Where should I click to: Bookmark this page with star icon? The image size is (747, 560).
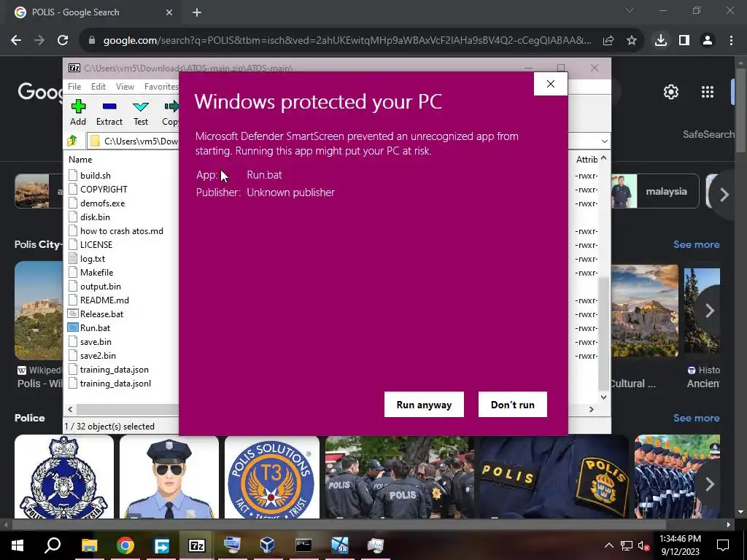tap(632, 41)
